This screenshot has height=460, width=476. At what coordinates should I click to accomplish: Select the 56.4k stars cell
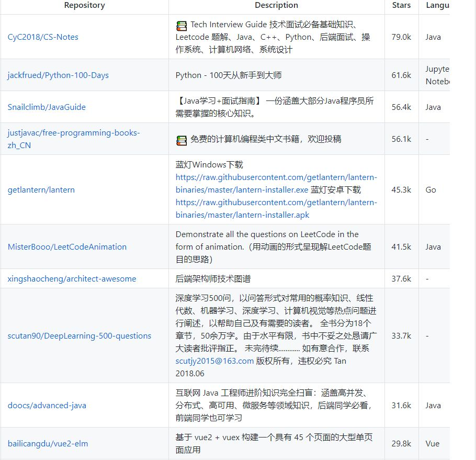401,107
